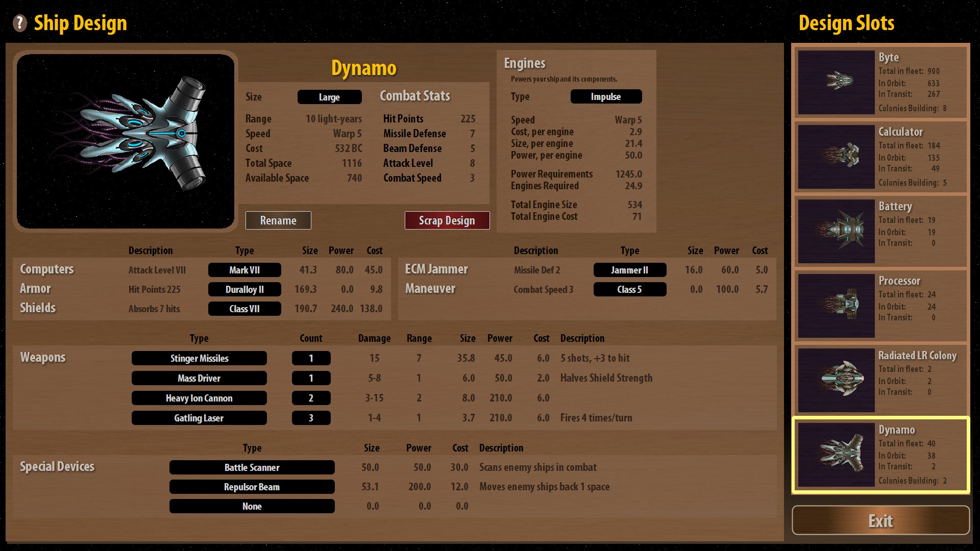Adjust the Heavy Ion Cannon count value
Screen dimensions: 980x551
(x=311, y=398)
